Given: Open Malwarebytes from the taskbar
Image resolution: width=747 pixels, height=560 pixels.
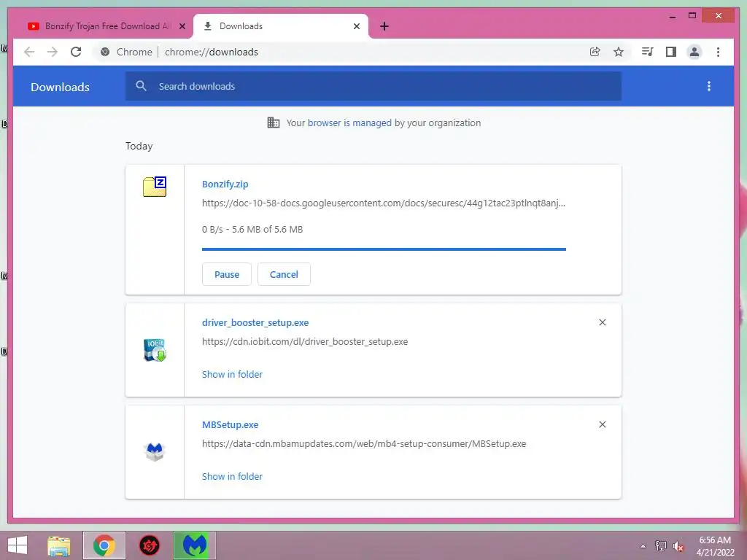Looking at the screenshot, I should point(194,545).
